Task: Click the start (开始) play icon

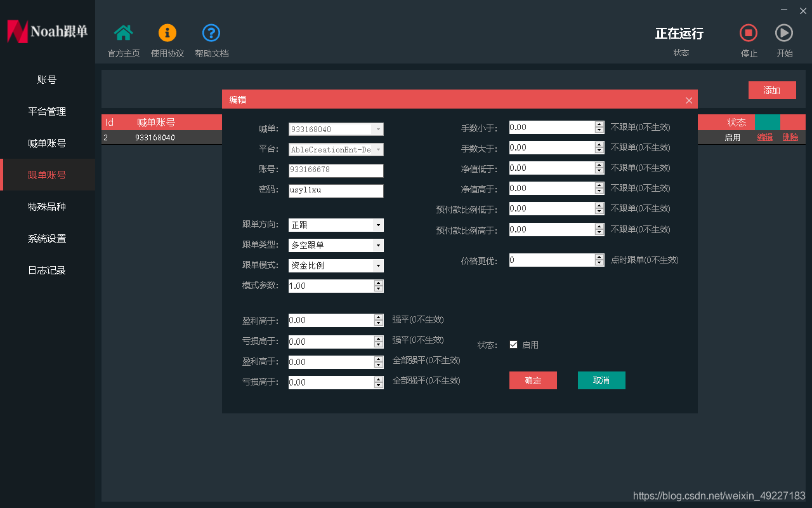Action: click(x=784, y=32)
